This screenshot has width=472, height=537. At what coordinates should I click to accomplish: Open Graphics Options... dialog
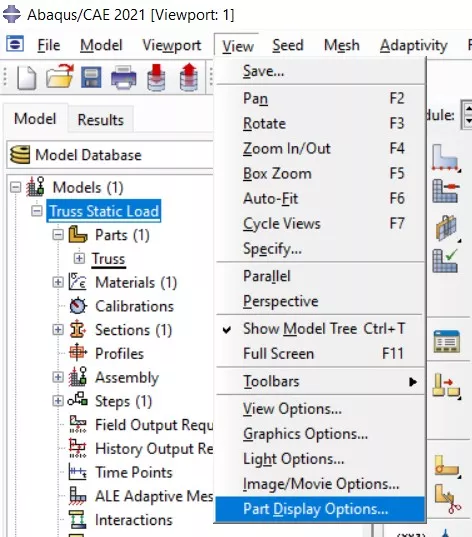pyautogui.click(x=321, y=434)
